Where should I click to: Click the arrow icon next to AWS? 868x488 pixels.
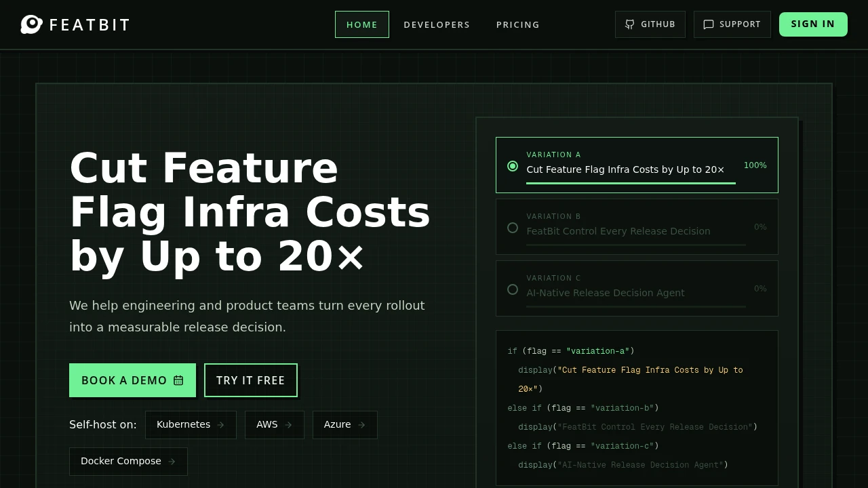click(288, 425)
